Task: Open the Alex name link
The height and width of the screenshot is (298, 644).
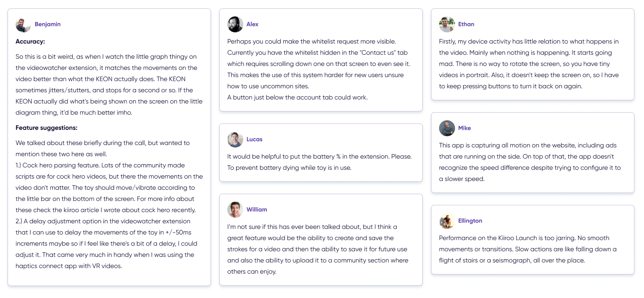Action: [x=252, y=24]
